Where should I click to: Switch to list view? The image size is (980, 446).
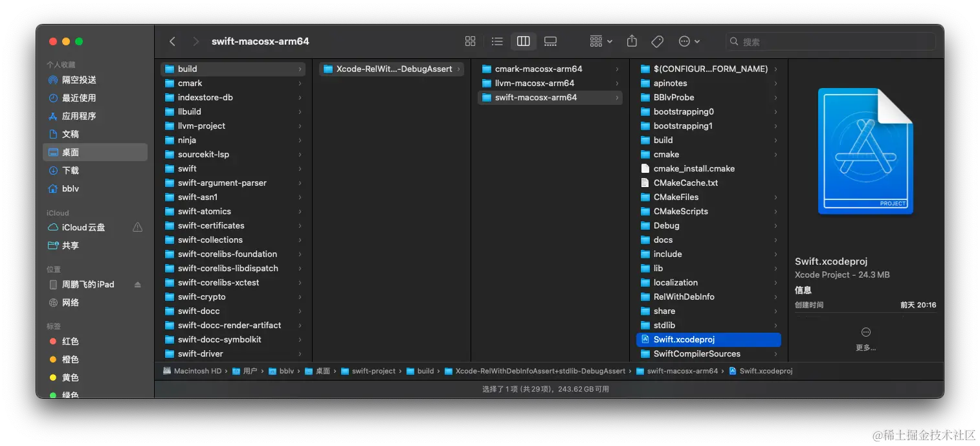(497, 41)
